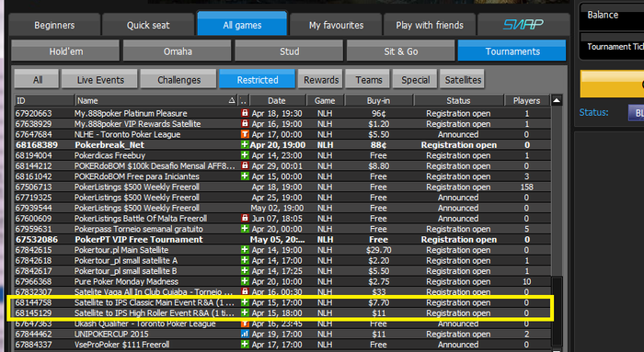Select the Omaha game type
The width and height of the screenshot is (644, 352).
[178, 51]
